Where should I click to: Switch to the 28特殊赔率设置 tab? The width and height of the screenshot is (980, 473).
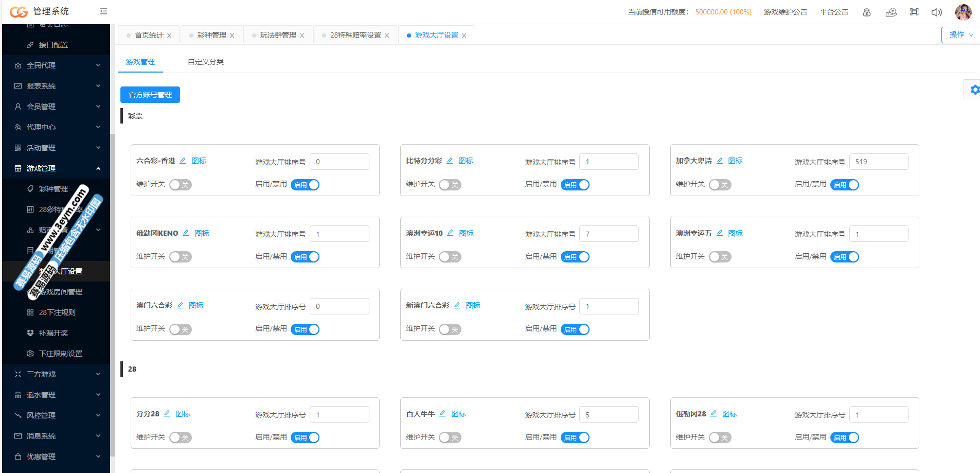point(355,35)
